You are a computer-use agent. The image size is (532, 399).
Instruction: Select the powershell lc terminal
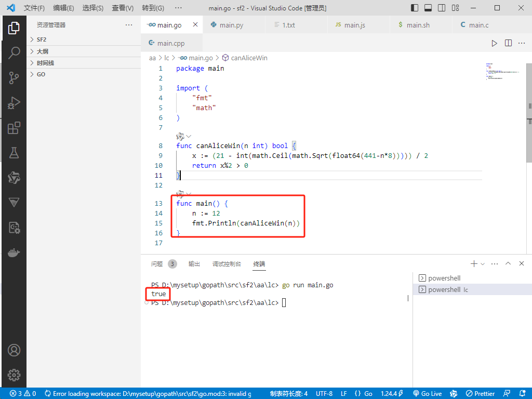coord(473,290)
